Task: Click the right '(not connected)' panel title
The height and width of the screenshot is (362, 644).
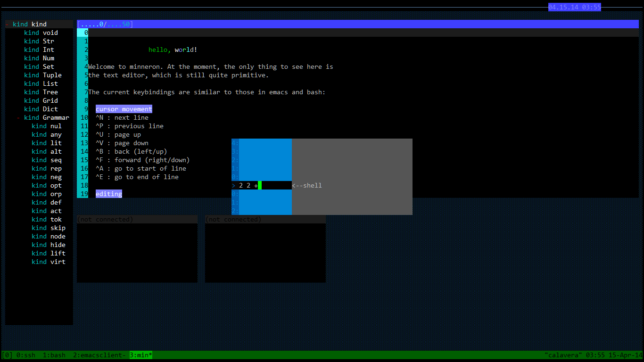Action: coord(233,220)
